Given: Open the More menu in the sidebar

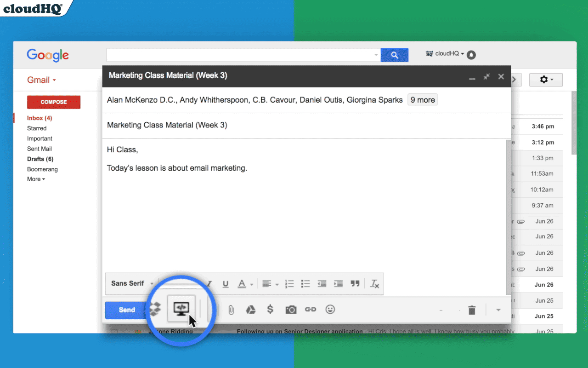Looking at the screenshot, I should point(34,179).
